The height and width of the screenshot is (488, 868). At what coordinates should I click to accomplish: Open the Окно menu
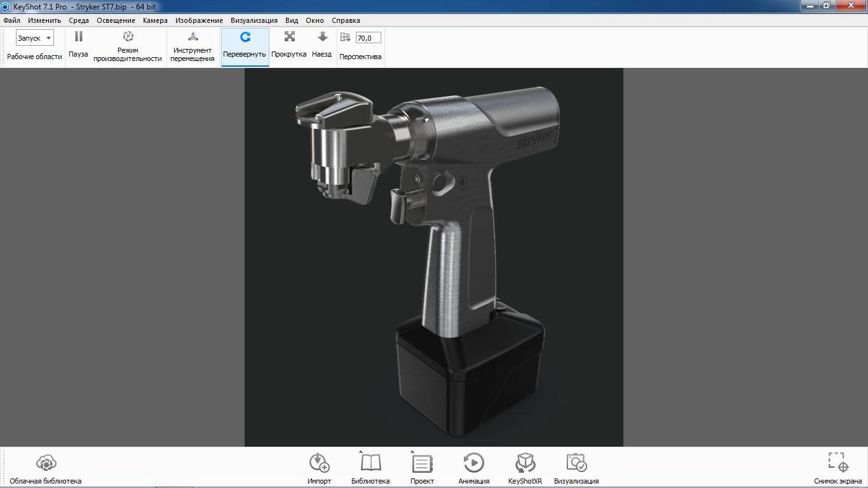click(315, 20)
